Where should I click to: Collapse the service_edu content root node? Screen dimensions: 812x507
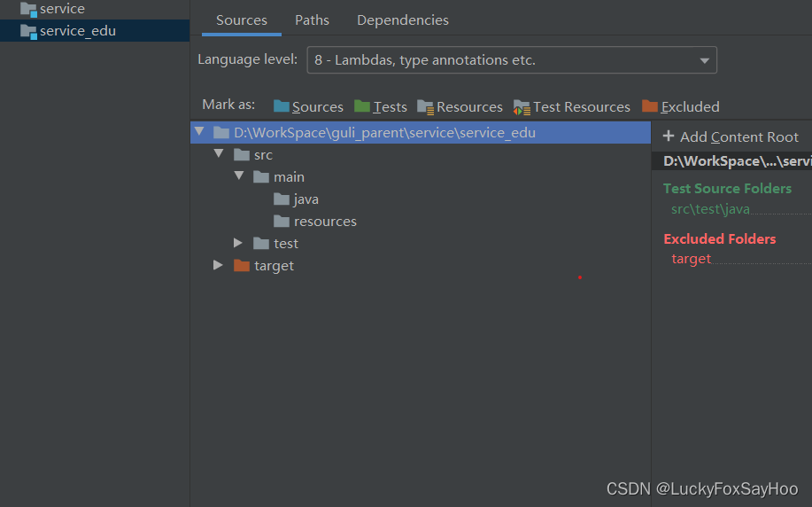click(x=199, y=132)
